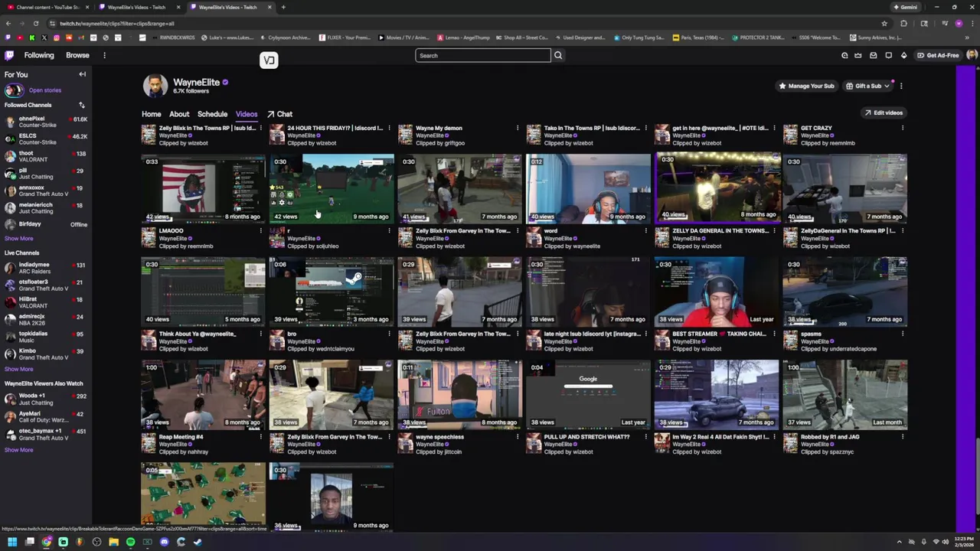Open options menu for the 'spasms' clip
Viewport: 980px width, 551px height.
(903, 334)
